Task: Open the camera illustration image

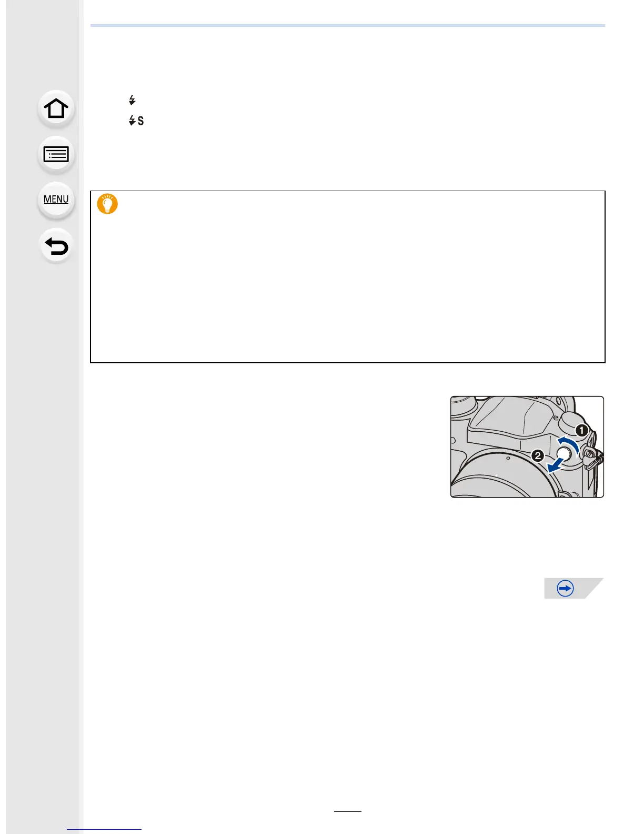Action: 527,447
